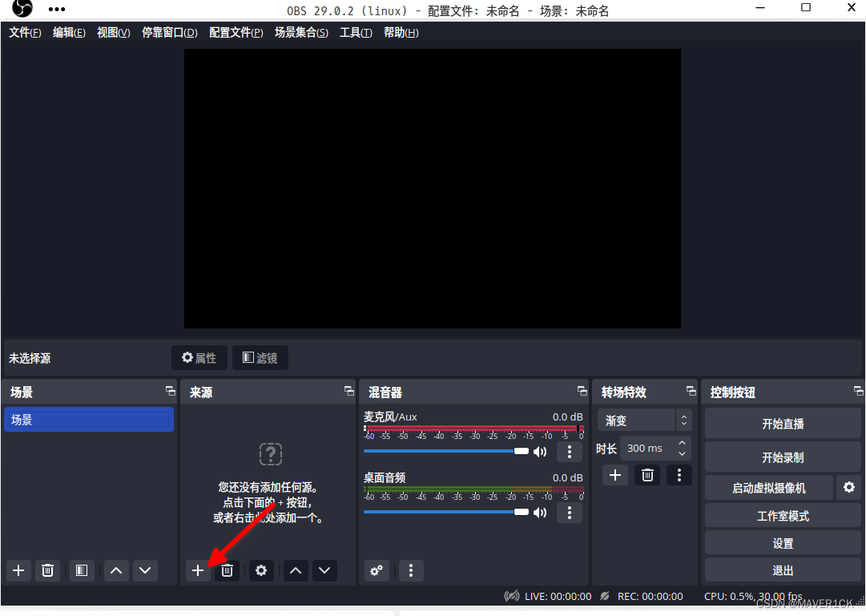The height and width of the screenshot is (616, 866).
Task: Open the 文件 menu
Action: [25, 33]
